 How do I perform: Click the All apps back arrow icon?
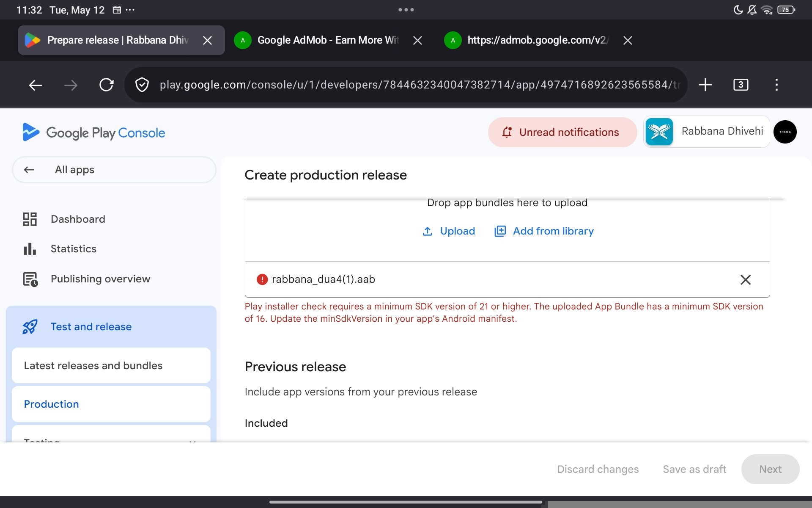click(29, 170)
